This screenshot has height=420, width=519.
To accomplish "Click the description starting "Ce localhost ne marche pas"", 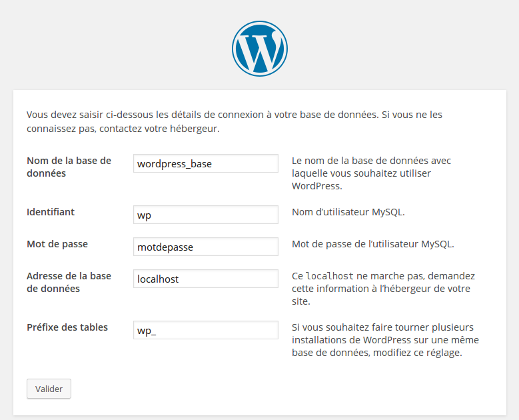I will (383, 289).
